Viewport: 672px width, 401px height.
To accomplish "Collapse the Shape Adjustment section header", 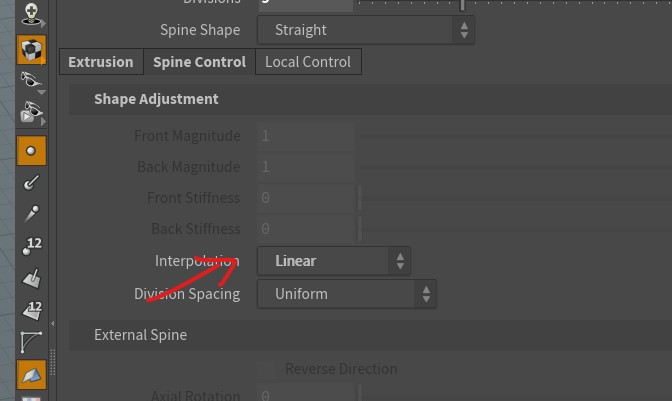I will pyautogui.click(x=370, y=99).
